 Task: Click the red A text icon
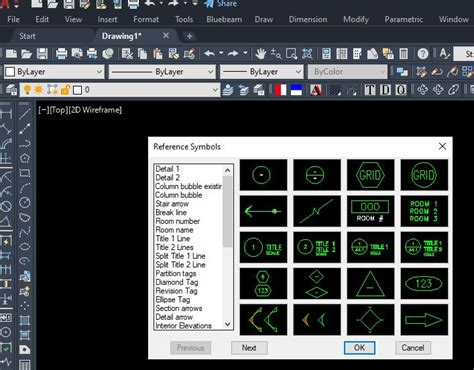point(316,90)
